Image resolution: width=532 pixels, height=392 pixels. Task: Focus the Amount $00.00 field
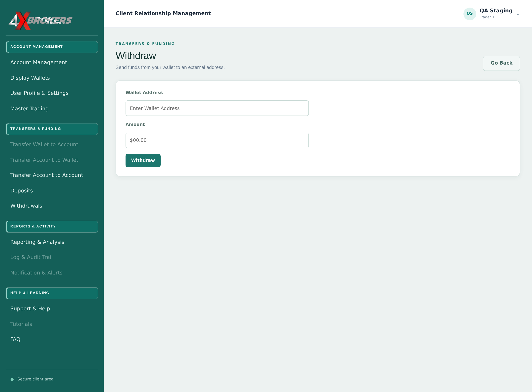(217, 140)
